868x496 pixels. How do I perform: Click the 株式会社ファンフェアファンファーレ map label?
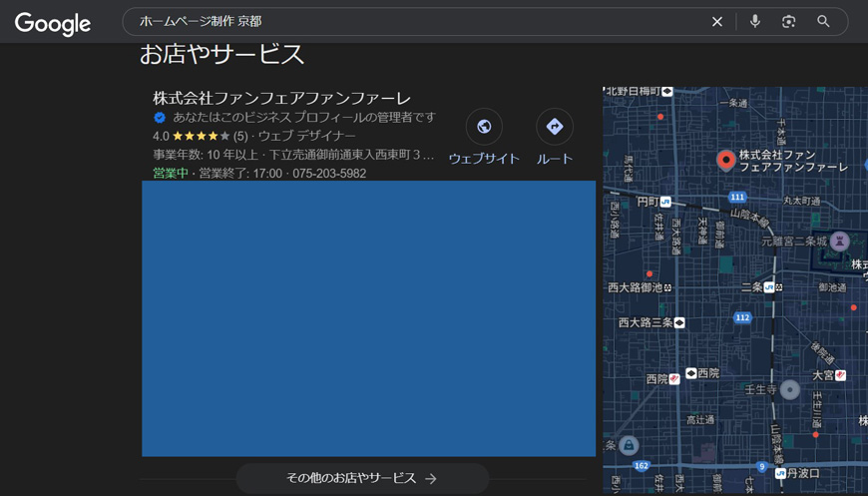[x=793, y=161]
